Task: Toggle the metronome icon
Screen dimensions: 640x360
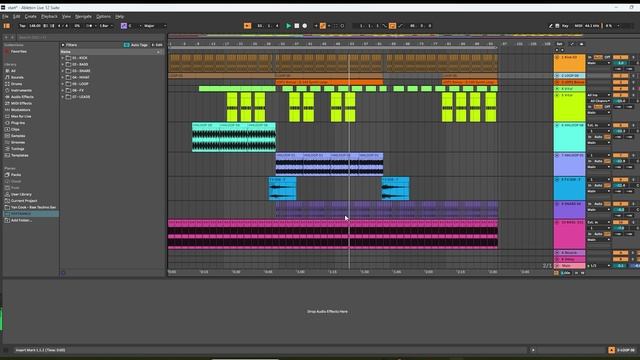Action: [89, 26]
